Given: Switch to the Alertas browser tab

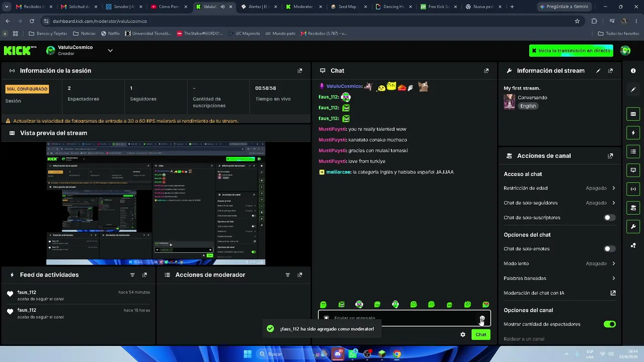Looking at the screenshot, I should 258,7.
